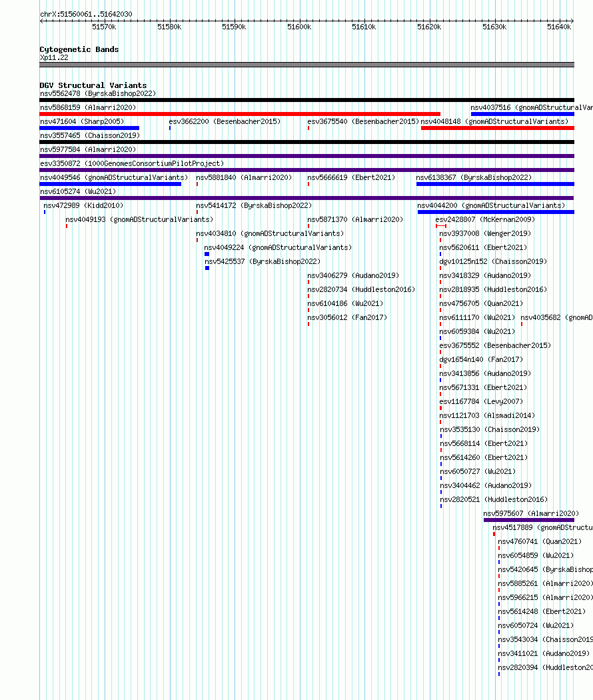The image size is (593, 700).
Task: Open nsv4049193 (gnomADStructuralVariants) variant
Action: [139, 219]
